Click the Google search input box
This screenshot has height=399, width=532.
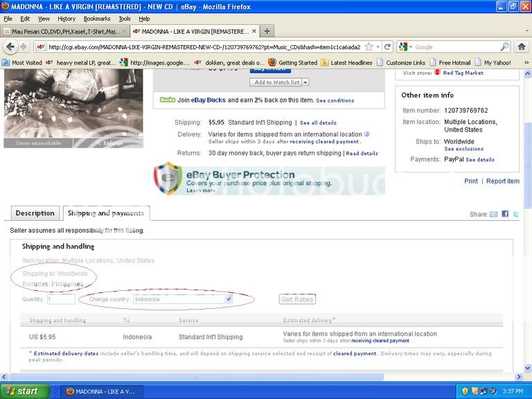pos(456,47)
